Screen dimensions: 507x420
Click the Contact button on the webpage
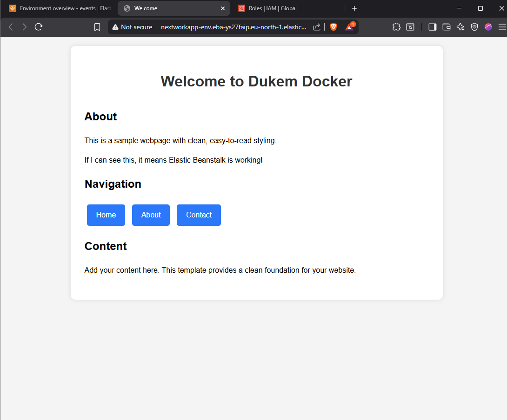(x=199, y=215)
